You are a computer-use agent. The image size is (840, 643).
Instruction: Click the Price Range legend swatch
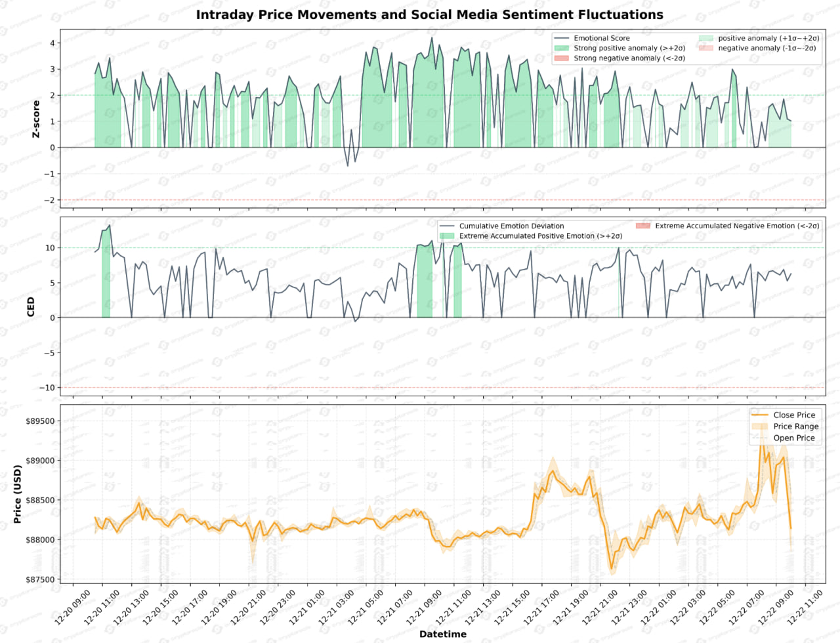tap(759, 426)
